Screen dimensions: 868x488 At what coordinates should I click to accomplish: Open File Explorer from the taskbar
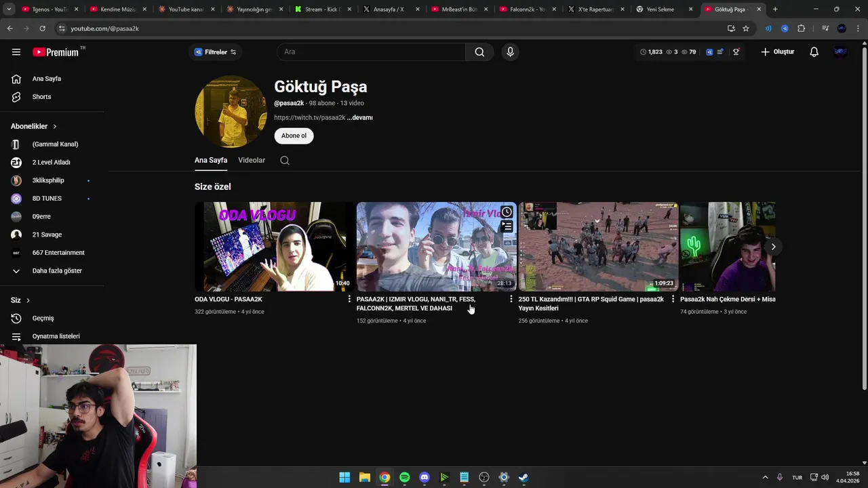pos(364,477)
